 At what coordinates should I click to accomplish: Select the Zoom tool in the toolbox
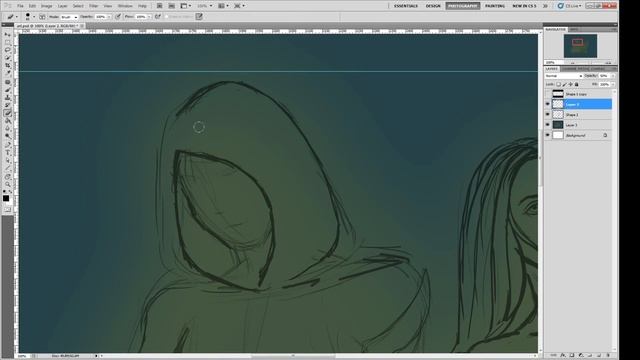tap(7, 184)
